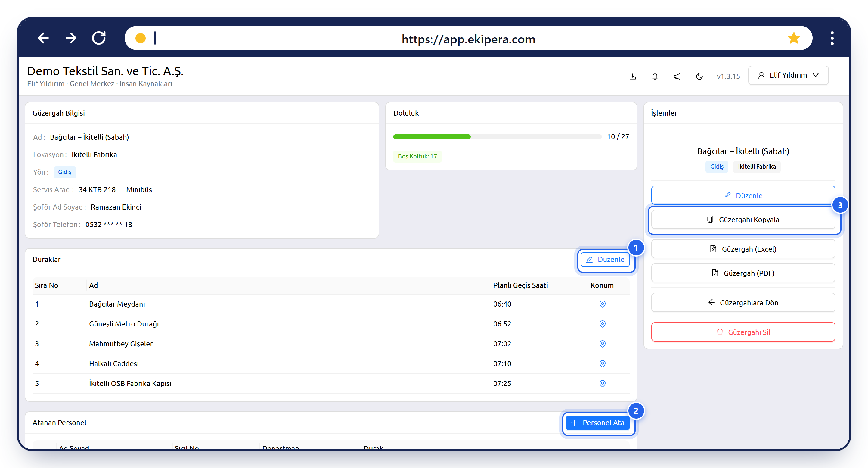Click the Personel Ata button
The height and width of the screenshot is (468, 868).
point(598,423)
